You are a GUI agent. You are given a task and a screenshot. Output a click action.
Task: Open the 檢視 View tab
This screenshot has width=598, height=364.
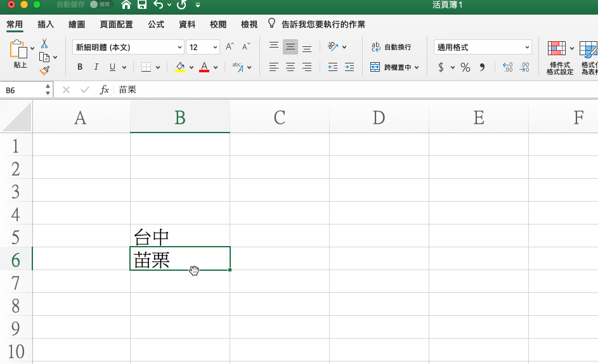249,25
